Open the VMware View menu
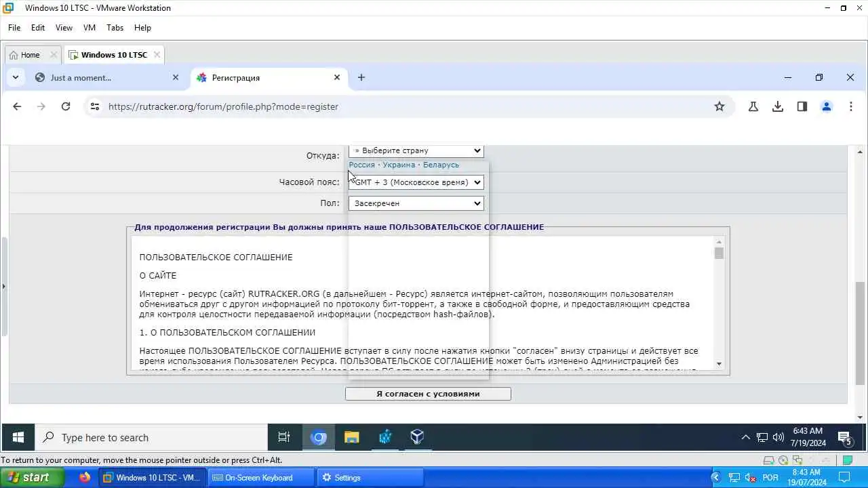 (x=64, y=28)
